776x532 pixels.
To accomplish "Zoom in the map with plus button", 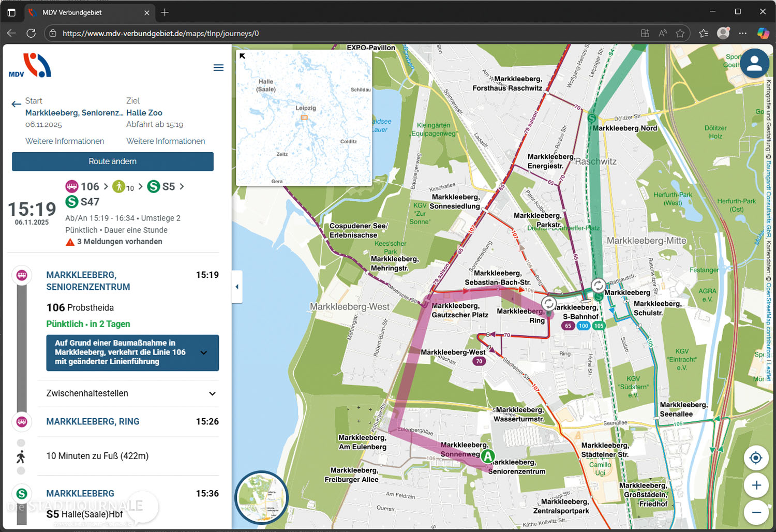I will coord(756,485).
